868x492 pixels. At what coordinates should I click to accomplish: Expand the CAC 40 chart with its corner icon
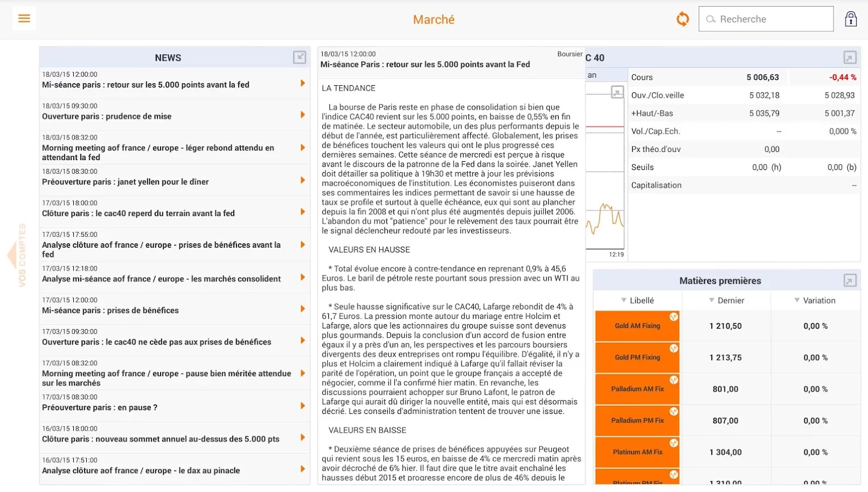click(617, 92)
